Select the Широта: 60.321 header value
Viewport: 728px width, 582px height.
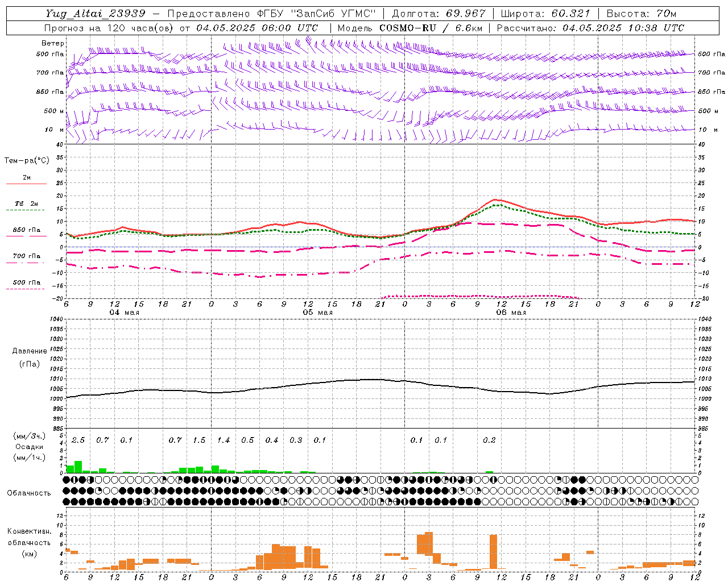coord(545,14)
